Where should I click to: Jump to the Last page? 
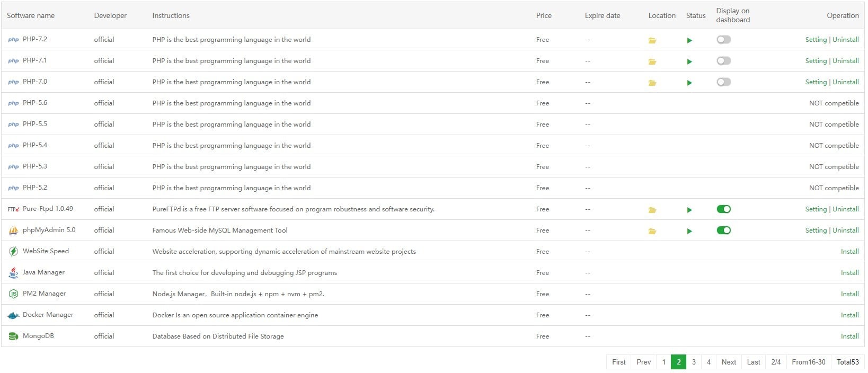click(x=754, y=362)
